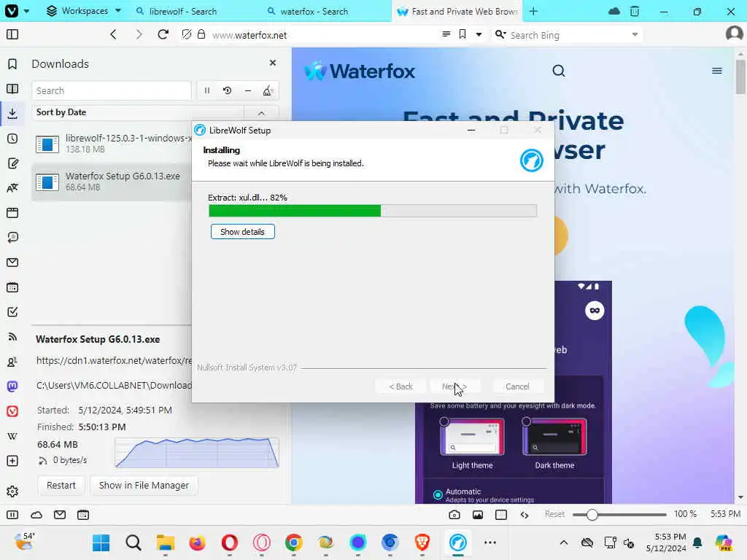Open the bookmark dropdown arrow in address bar

pyautogui.click(x=479, y=34)
